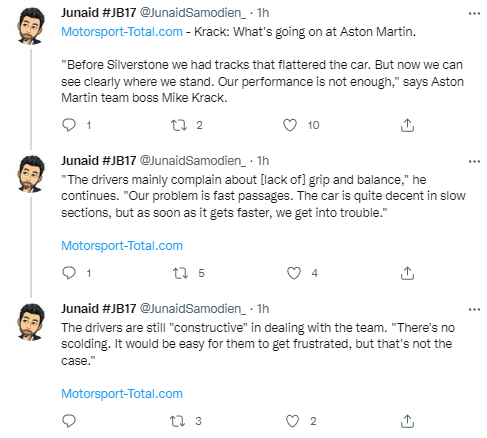
Task: Retweet the first tweet with 2 retweets
Action: 179,125
